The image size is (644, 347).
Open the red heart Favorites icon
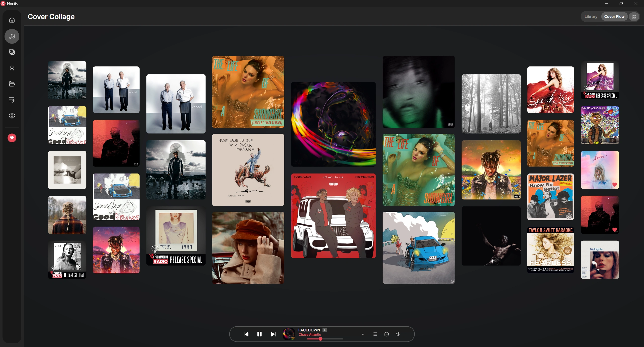[x=12, y=138]
